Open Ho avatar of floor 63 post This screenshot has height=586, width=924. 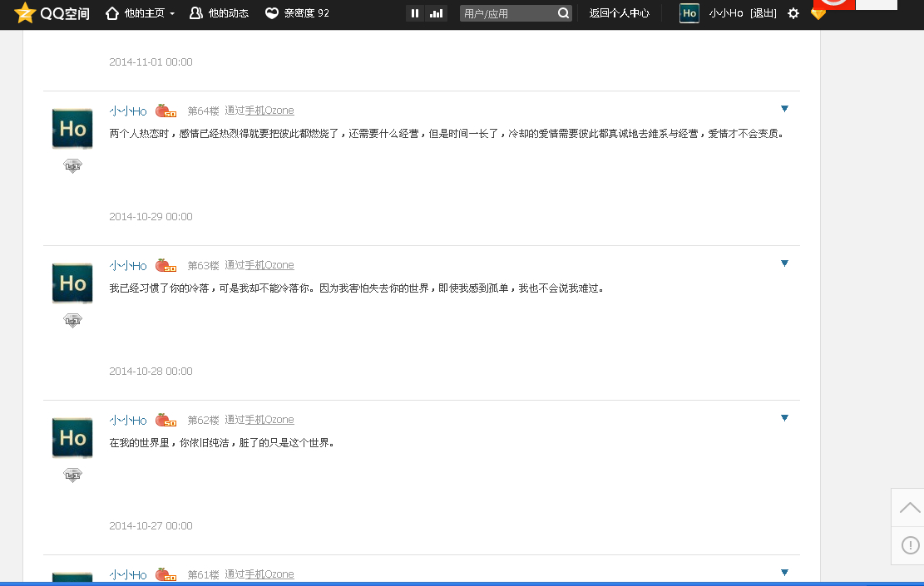(x=72, y=283)
